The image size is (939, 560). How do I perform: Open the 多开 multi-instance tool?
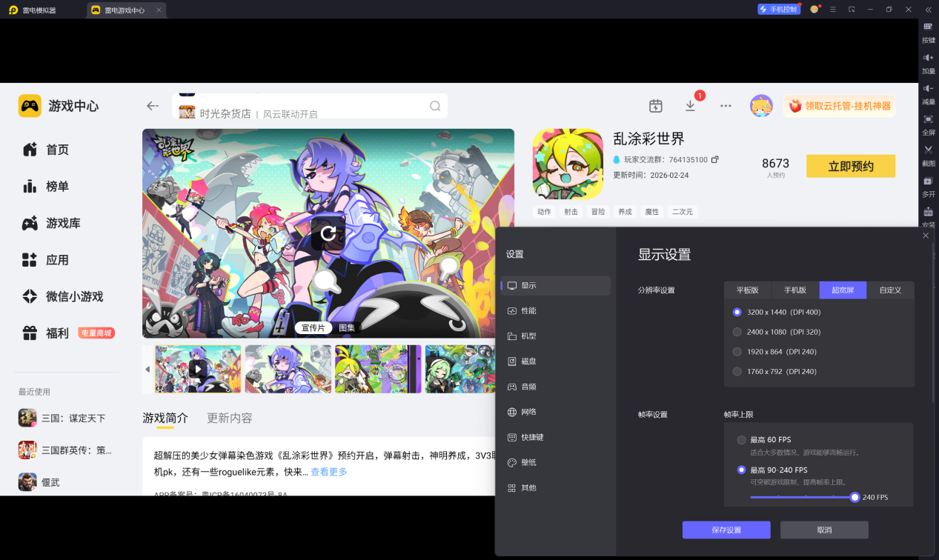pos(928,185)
